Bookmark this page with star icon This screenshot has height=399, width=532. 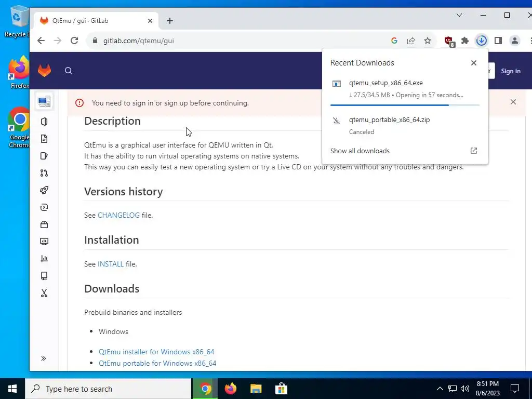(428, 41)
